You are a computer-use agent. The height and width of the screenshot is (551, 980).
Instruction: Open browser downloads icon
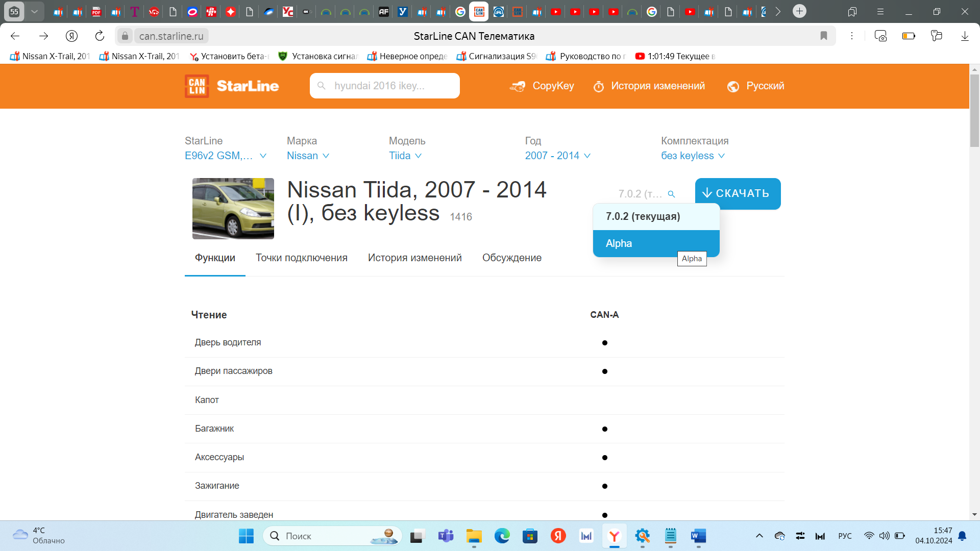965,36
